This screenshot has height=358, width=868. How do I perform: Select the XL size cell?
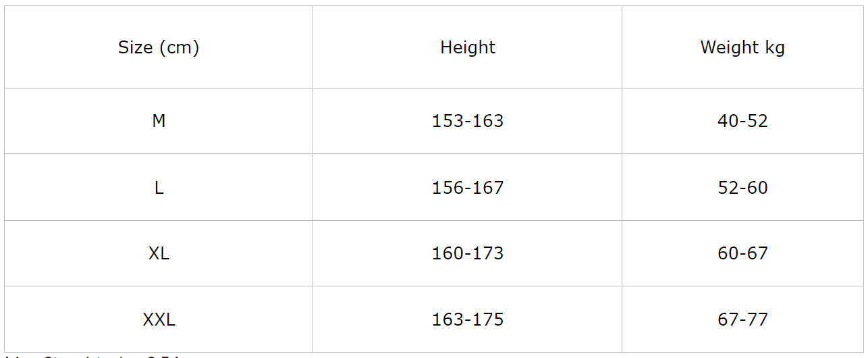pos(159,253)
